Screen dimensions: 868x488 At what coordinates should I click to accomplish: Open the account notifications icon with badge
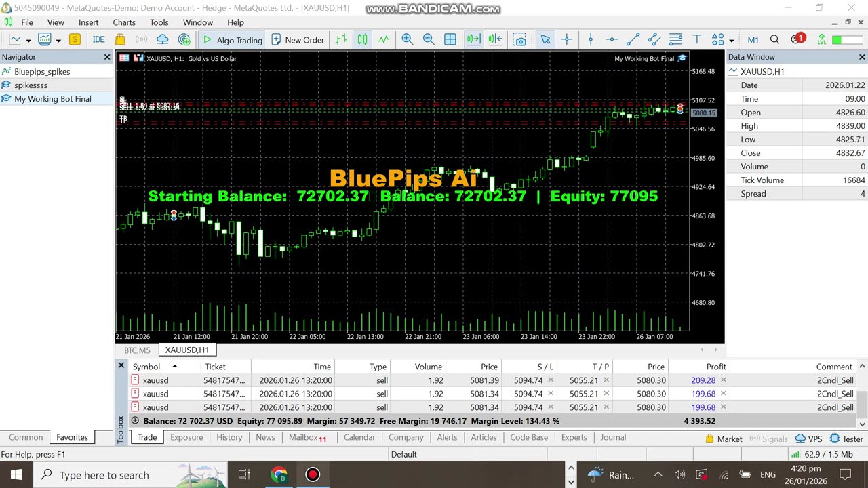[x=797, y=39]
